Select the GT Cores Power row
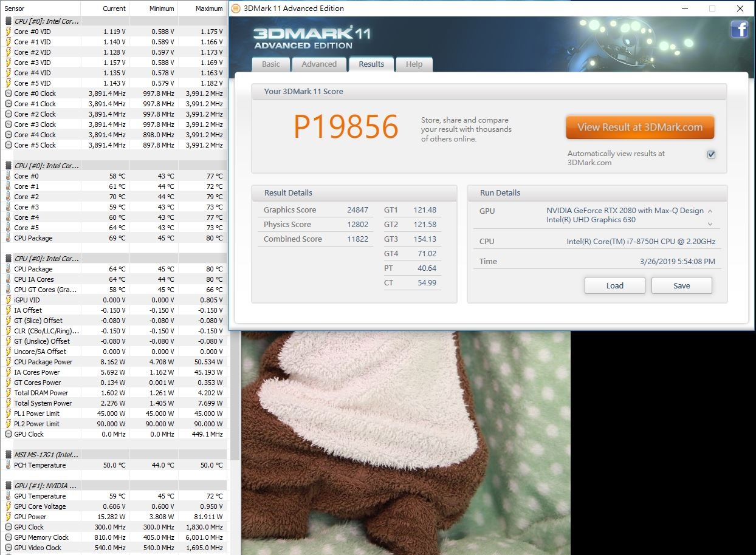Image resolution: width=756 pixels, height=555 pixels. pos(114,383)
